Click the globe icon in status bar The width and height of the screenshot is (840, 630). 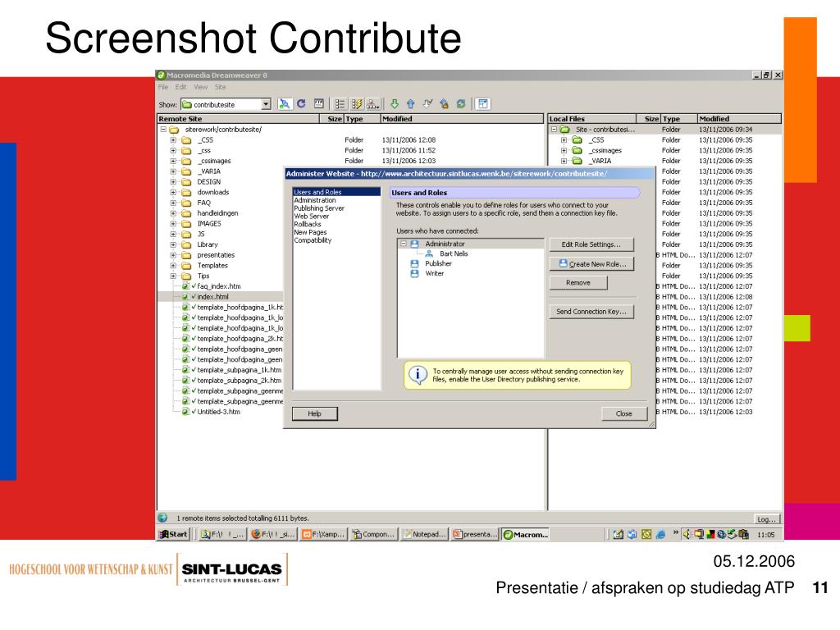point(162,518)
